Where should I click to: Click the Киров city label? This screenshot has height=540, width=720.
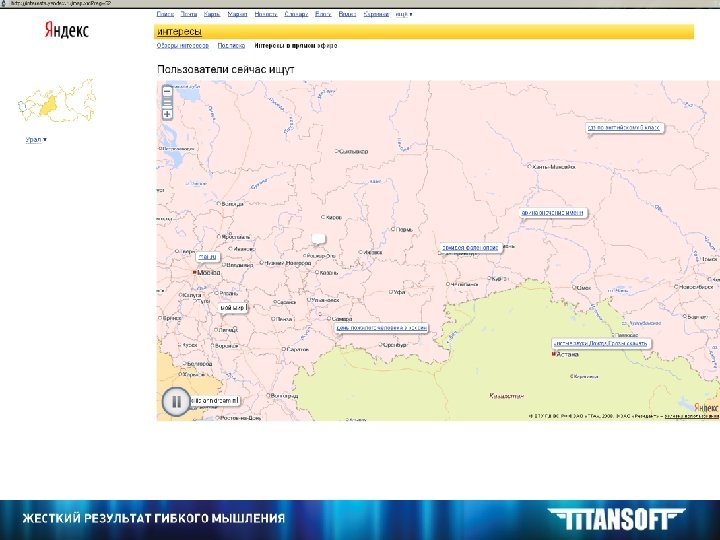point(332,217)
